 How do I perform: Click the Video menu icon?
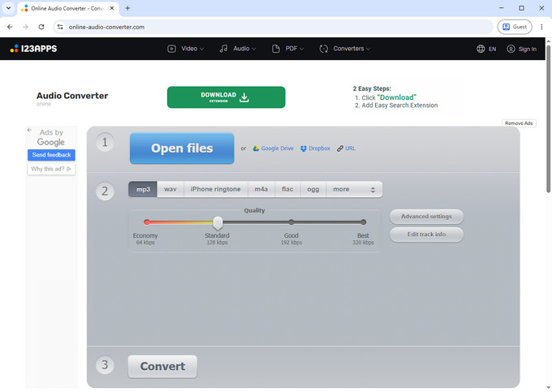click(x=171, y=49)
